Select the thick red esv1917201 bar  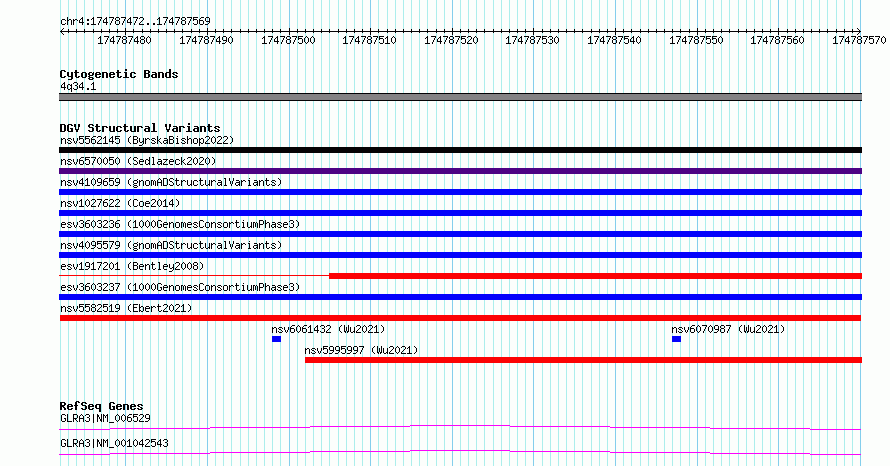click(x=595, y=276)
